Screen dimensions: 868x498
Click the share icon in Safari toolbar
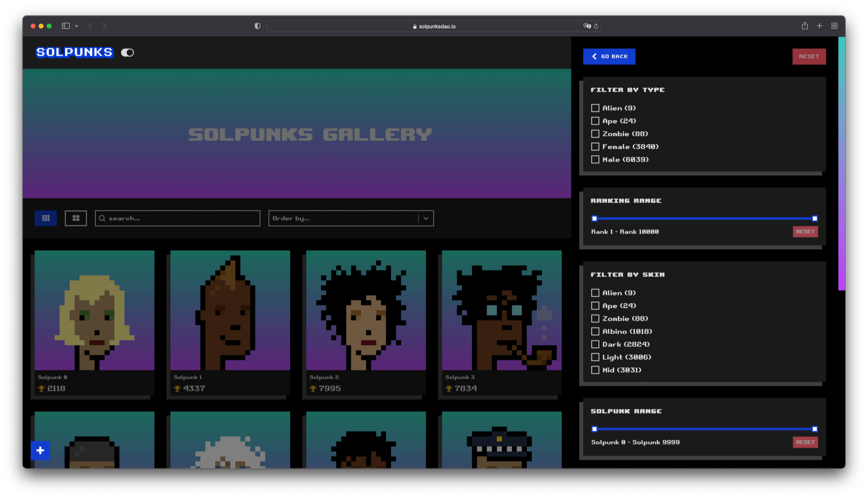click(805, 26)
